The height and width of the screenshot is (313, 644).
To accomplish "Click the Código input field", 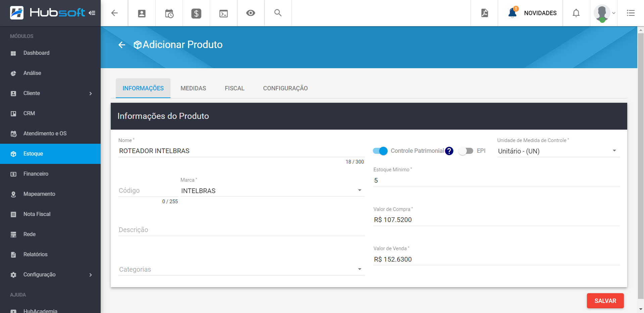I will [148, 190].
